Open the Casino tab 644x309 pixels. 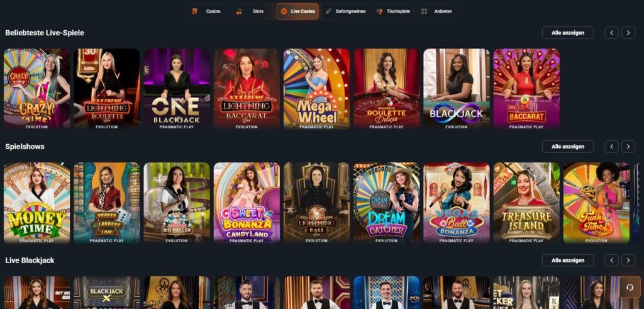click(208, 11)
